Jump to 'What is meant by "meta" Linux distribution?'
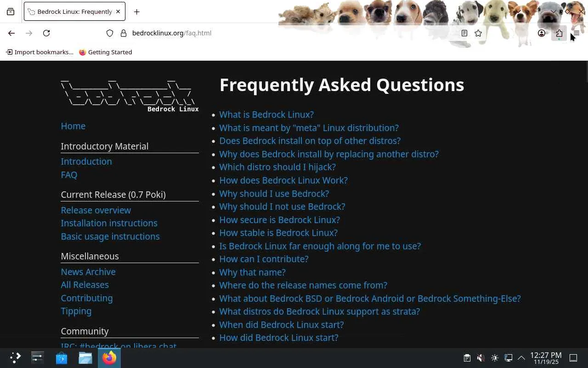 click(309, 128)
